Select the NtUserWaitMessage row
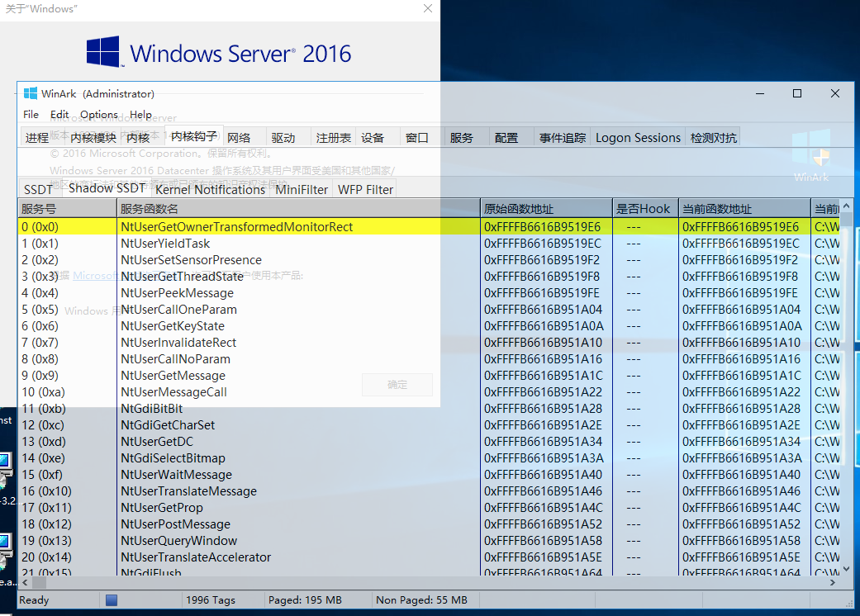Screen dimensions: 860x616 [x=429, y=475]
